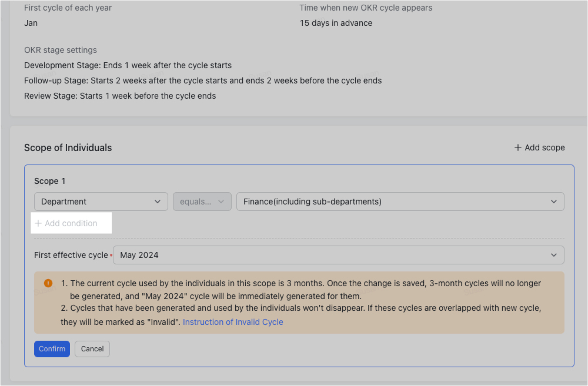Viewport: 588px width, 386px height.
Task: Click the plus icon beside Add condition
Action: coord(38,223)
